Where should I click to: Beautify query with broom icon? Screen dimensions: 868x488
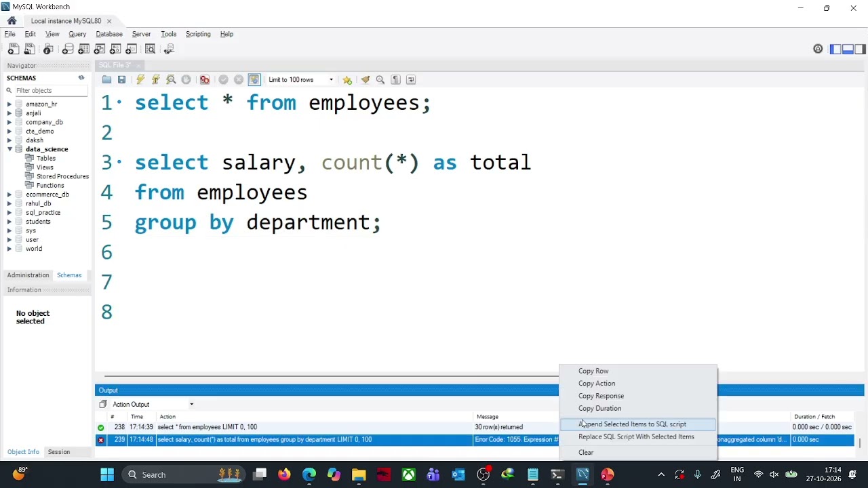point(366,80)
